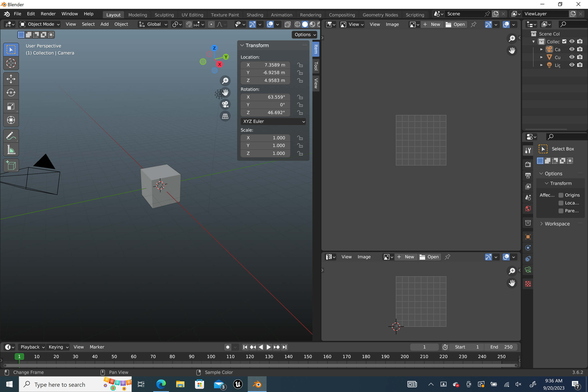Open the Output properties tab icon
The image size is (588, 392).
pos(528,175)
